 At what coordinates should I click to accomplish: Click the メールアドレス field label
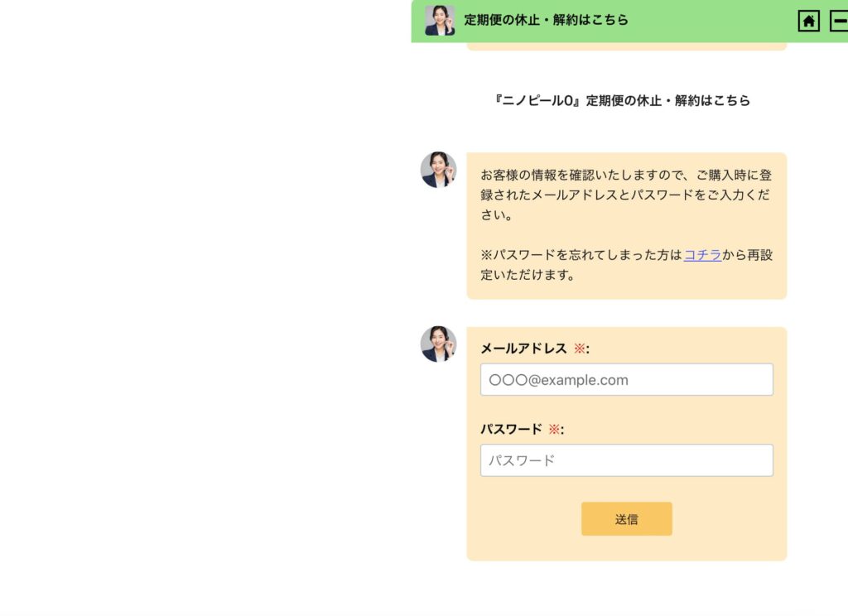coord(523,349)
